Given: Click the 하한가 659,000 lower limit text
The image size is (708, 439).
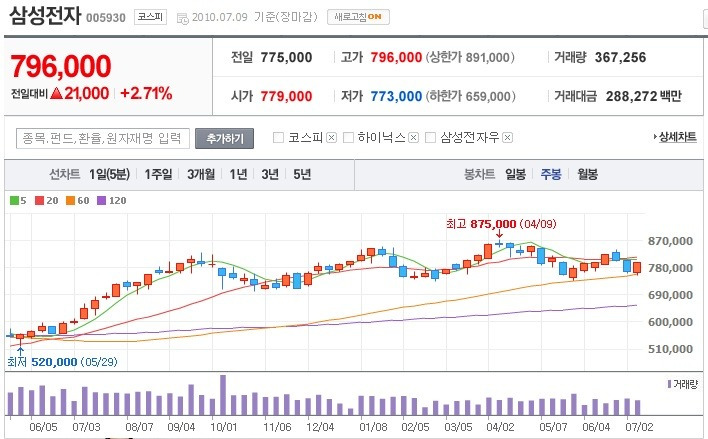Looking at the screenshot, I should point(470,96).
